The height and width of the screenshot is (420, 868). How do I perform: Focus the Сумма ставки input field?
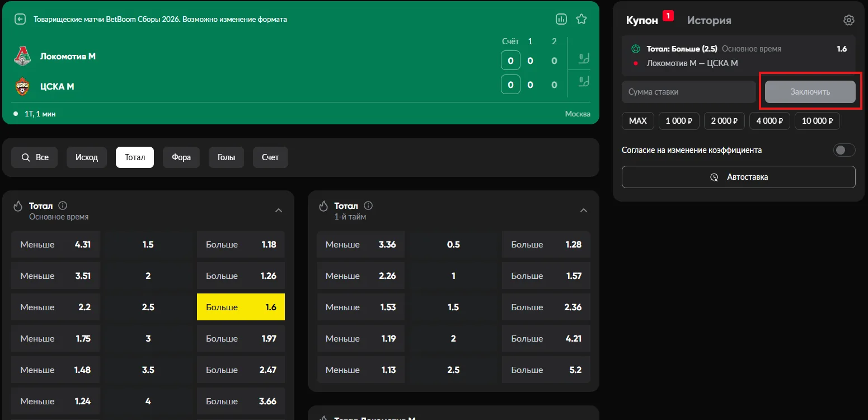coord(689,92)
